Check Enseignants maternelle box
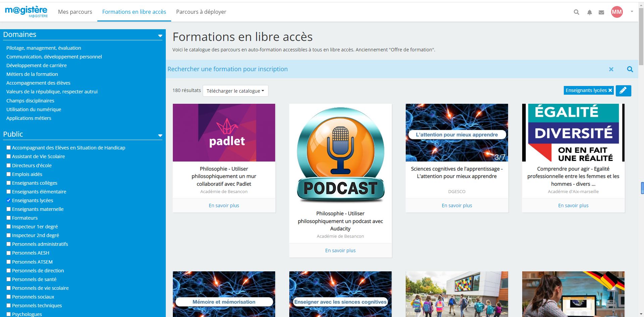 point(9,209)
